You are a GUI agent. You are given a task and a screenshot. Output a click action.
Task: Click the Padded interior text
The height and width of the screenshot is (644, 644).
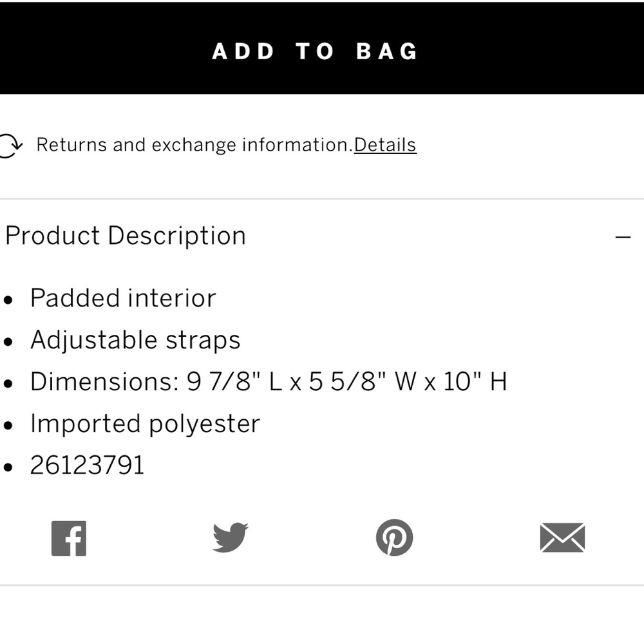pos(123,298)
